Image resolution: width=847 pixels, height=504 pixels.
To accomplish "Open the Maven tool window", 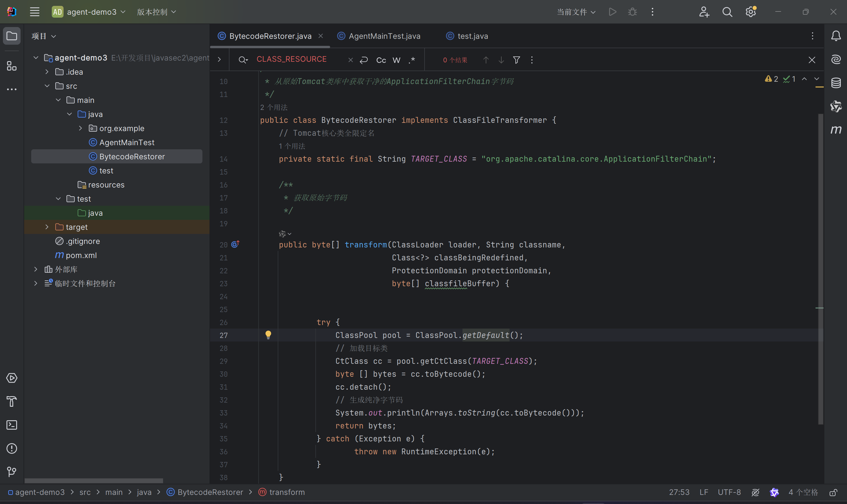I will 836,130.
